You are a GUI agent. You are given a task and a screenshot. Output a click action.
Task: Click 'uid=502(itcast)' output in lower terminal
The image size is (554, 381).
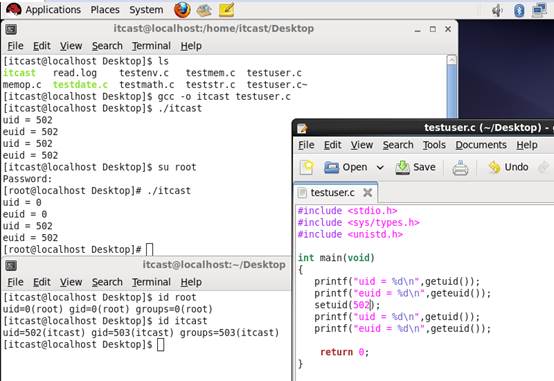[44, 333]
